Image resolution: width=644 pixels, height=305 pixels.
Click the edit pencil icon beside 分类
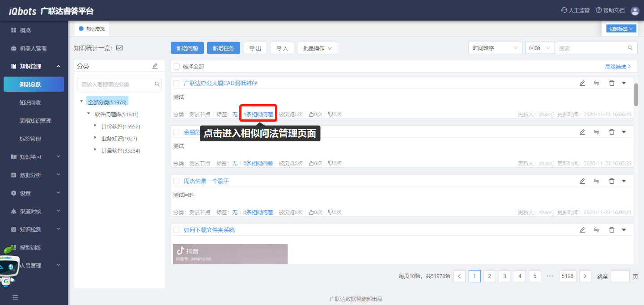[x=155, y=66]
